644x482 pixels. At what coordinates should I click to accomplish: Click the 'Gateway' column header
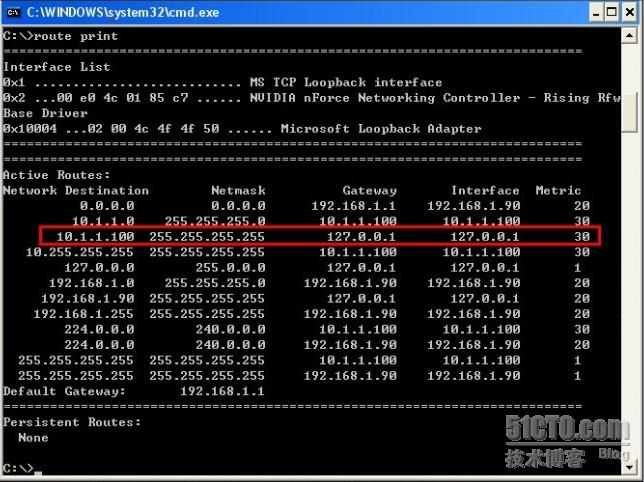pyautogui.click(x=370, y=191)
